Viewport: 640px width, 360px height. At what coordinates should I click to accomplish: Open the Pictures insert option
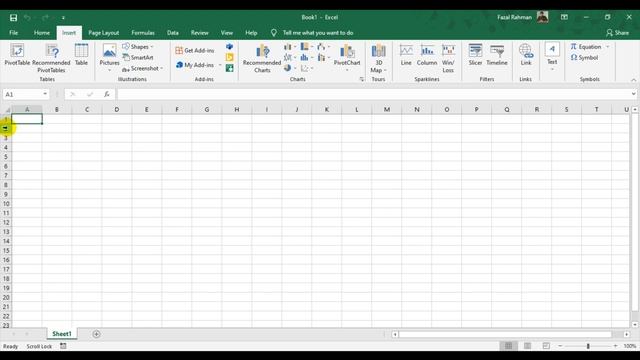coord(109,58)
